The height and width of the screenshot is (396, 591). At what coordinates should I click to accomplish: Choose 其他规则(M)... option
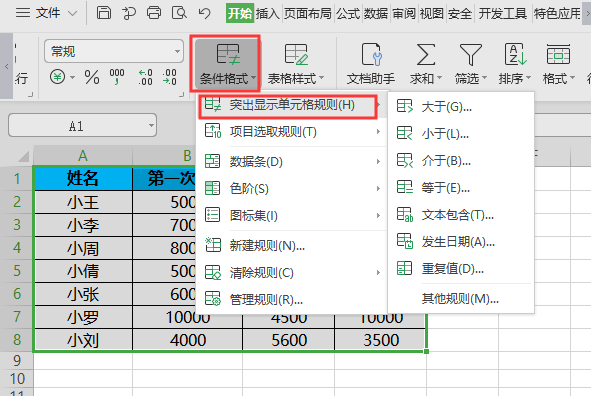(x=461, y=299)
